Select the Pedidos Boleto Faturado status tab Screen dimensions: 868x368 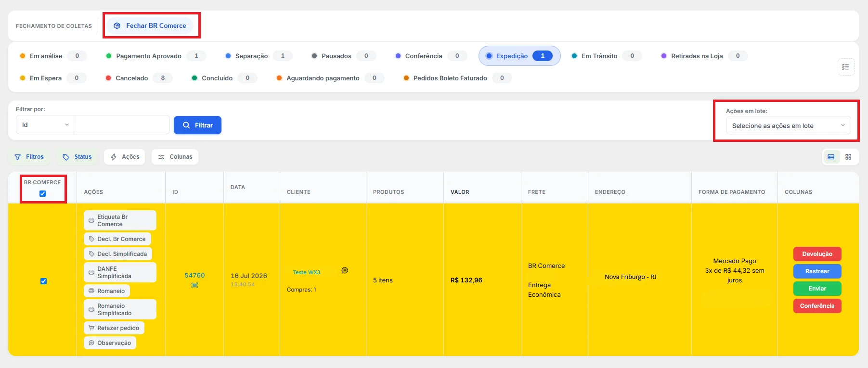coord(457,78)
